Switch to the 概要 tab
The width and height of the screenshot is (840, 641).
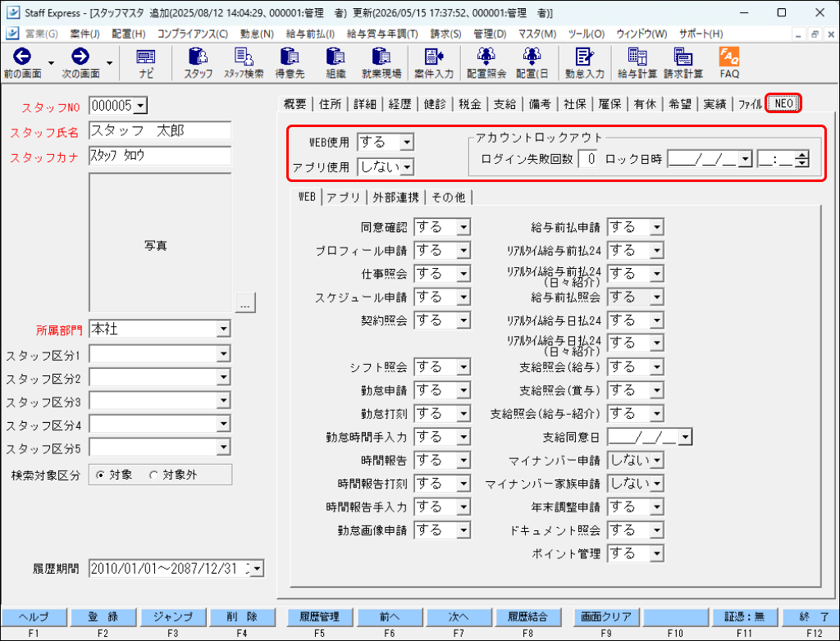click(x=294, y=104)
